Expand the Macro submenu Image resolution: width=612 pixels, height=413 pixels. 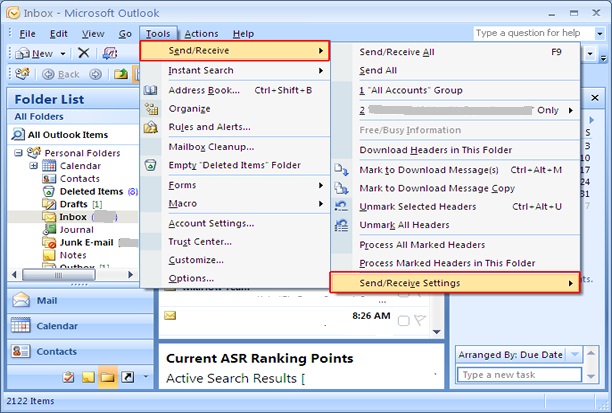point(235,203)
